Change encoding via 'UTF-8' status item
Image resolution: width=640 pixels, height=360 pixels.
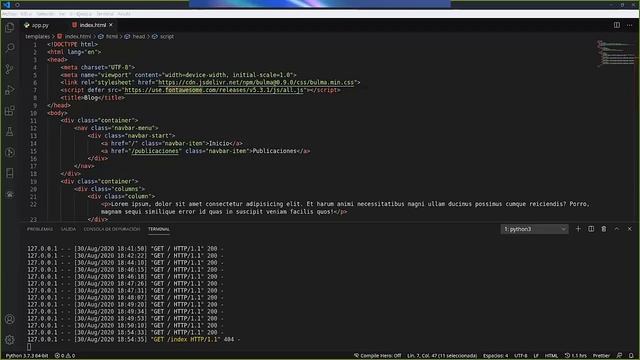(x=521, y=356)
